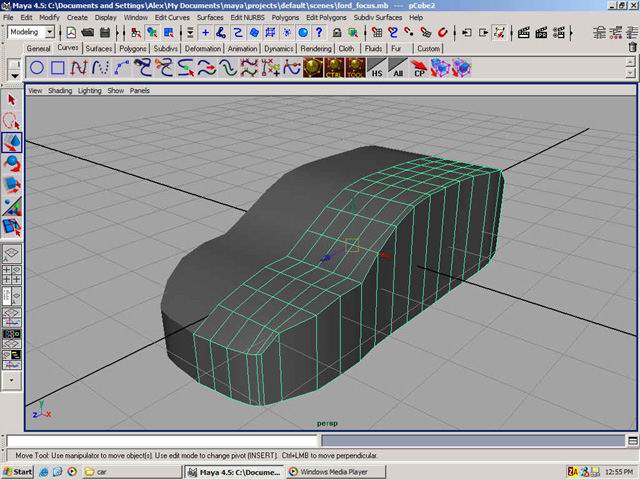The image size is (640, 480).
Task: Click the CP shelf button
Action: 420,69
